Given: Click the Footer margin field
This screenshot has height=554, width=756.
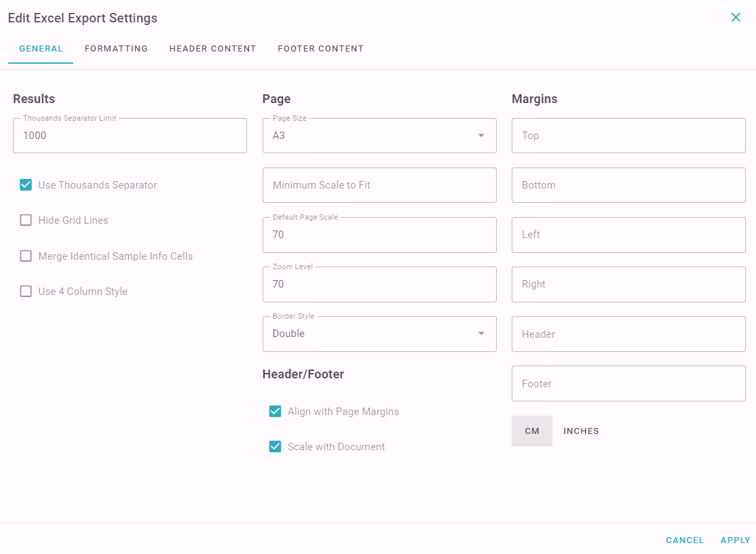Looking at the screenshot, I should 628,384.
